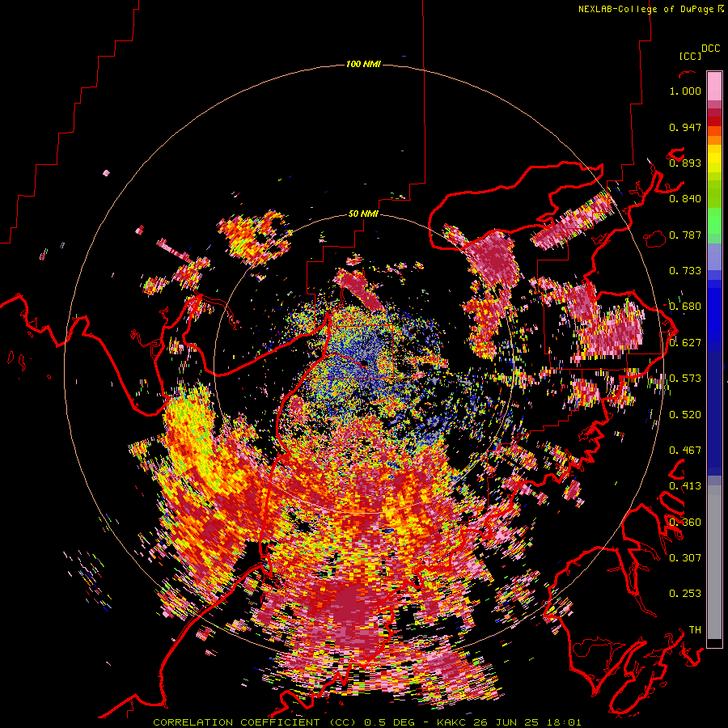728x728 pixels.
Task: Click the KAKC station identifier
Action: 452,722
